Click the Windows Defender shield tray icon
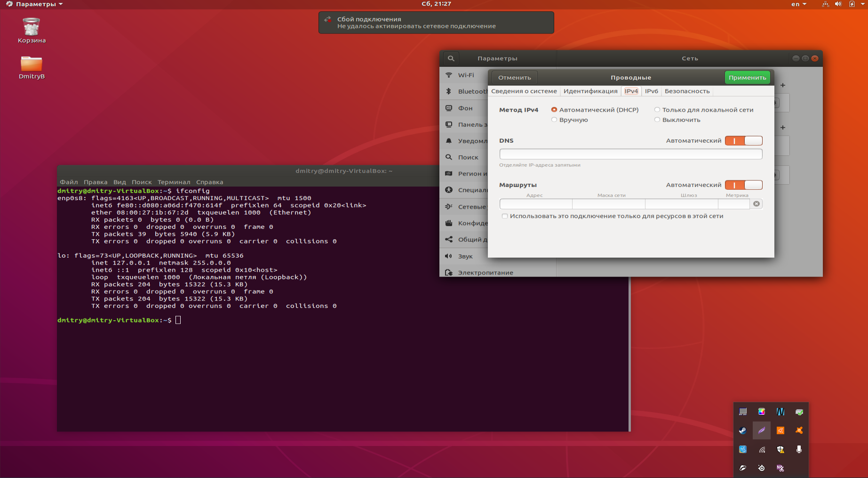 coord(780,449)
